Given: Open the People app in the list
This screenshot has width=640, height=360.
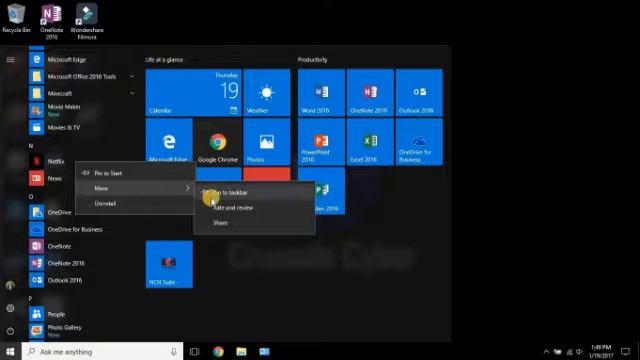Looking at the screenshot, I should 82,314.
